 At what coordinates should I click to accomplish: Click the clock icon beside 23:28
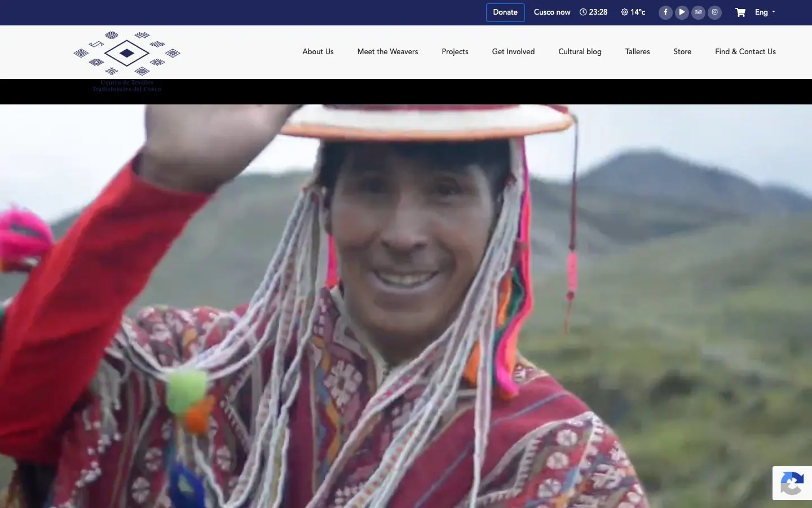583,12
